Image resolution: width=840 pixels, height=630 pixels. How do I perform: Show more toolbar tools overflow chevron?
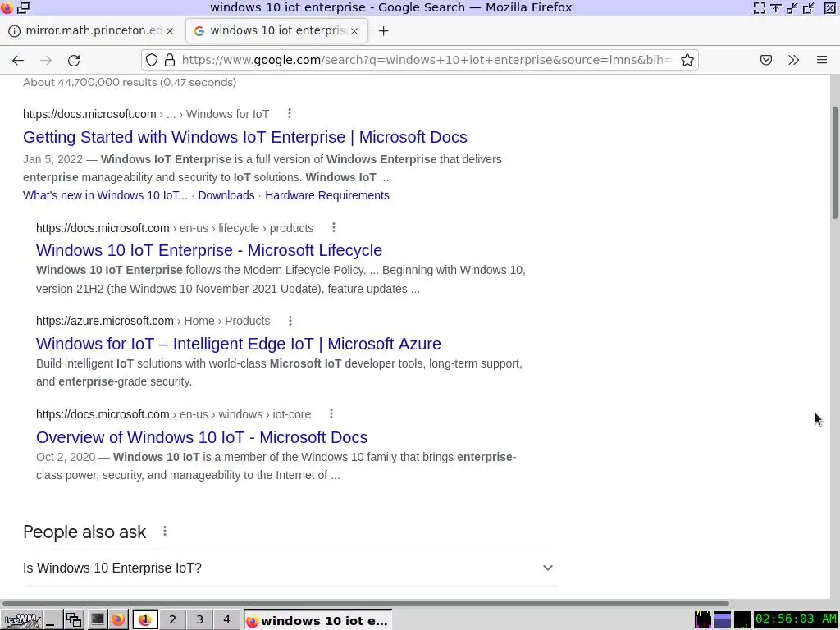coord(794,60)
